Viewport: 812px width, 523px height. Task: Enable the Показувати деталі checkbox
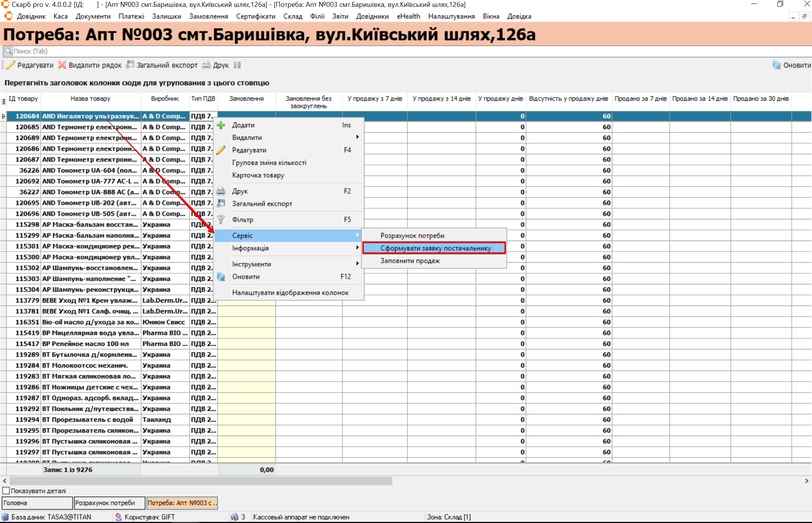click(6, 491)
